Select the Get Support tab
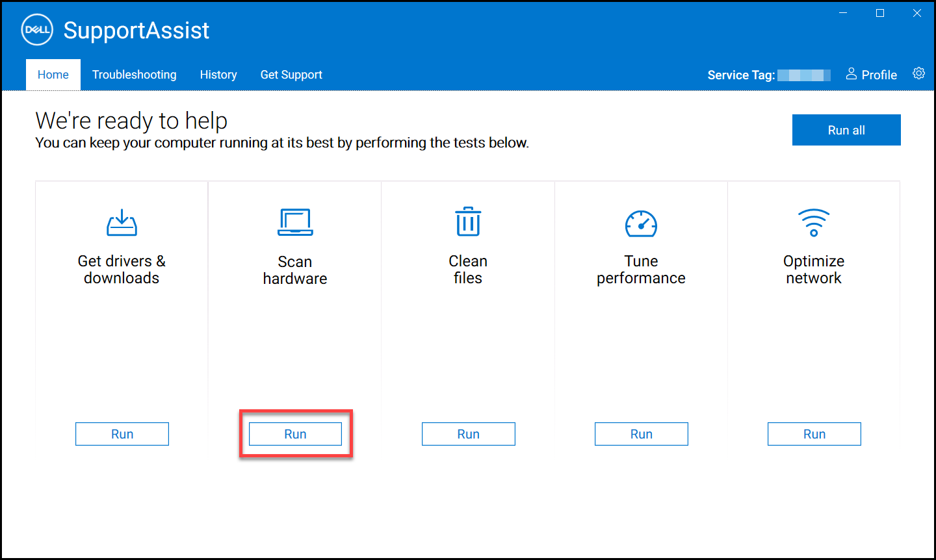 coord(291,74)
